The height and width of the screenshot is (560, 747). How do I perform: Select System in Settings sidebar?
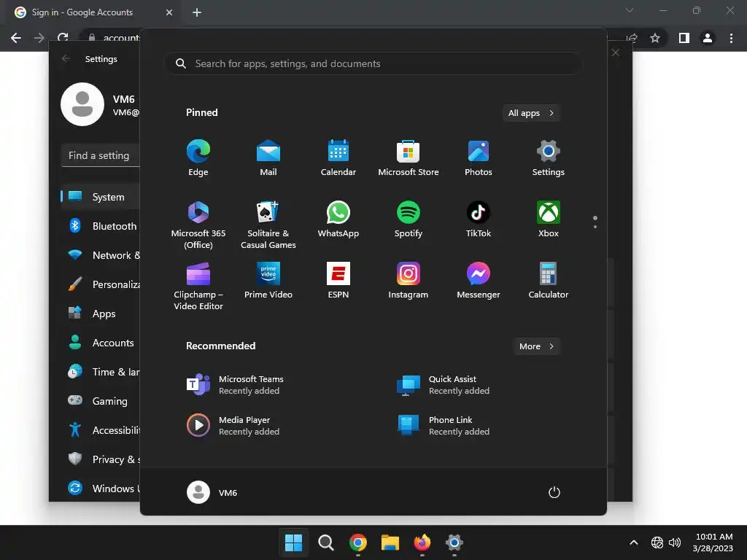tap(100, 197)
